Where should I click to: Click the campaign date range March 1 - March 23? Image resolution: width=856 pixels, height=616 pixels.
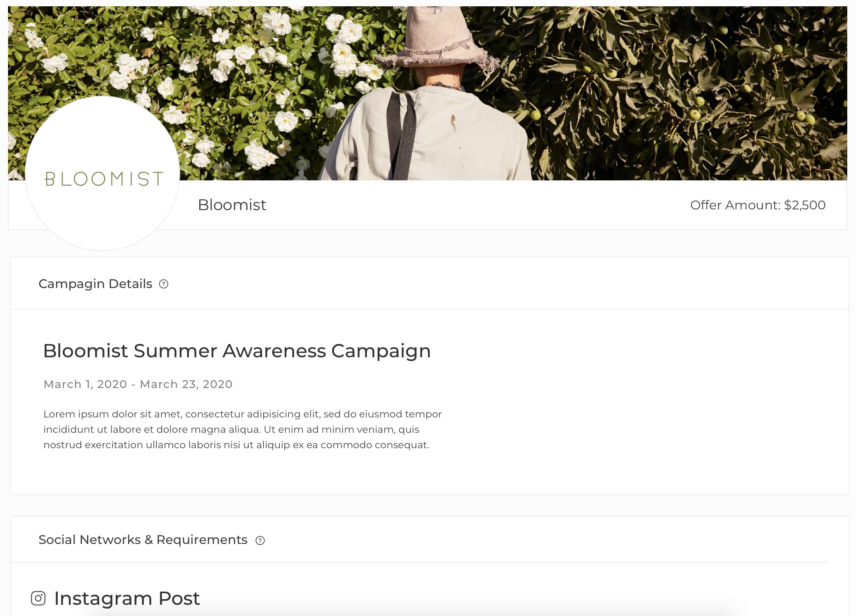(x=138, y=384)
